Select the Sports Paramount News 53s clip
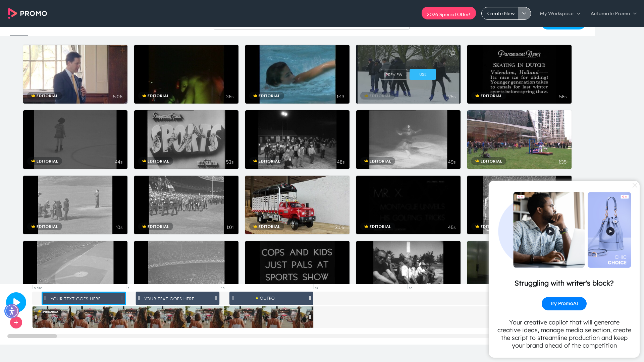This screenshot has width=644, height=362. 186,139
